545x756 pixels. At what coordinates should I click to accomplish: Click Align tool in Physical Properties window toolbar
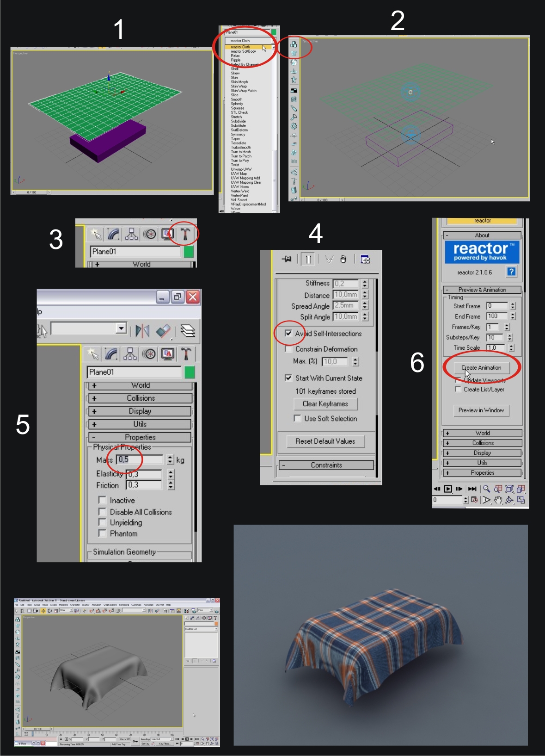point(164,331)
